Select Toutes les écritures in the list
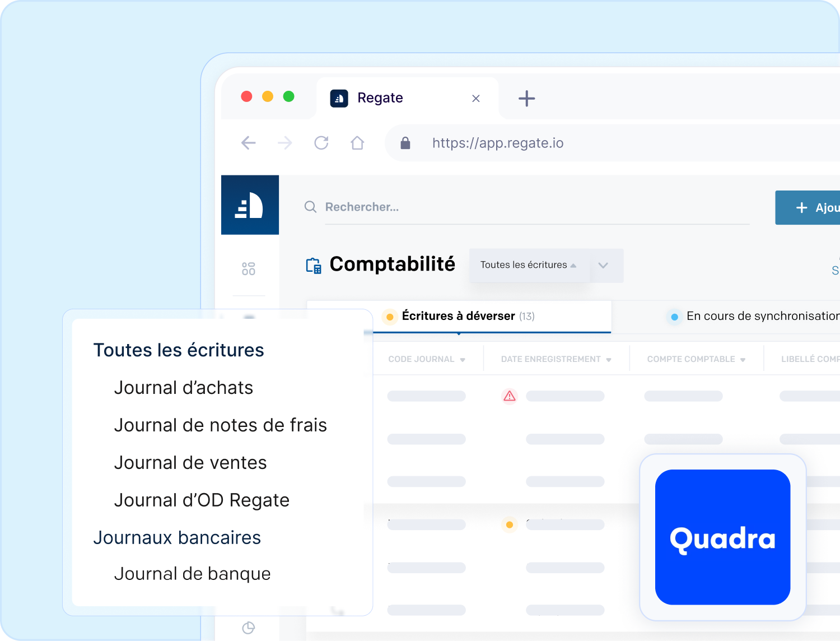Viewport: 840px width, 641px height. 179,350
